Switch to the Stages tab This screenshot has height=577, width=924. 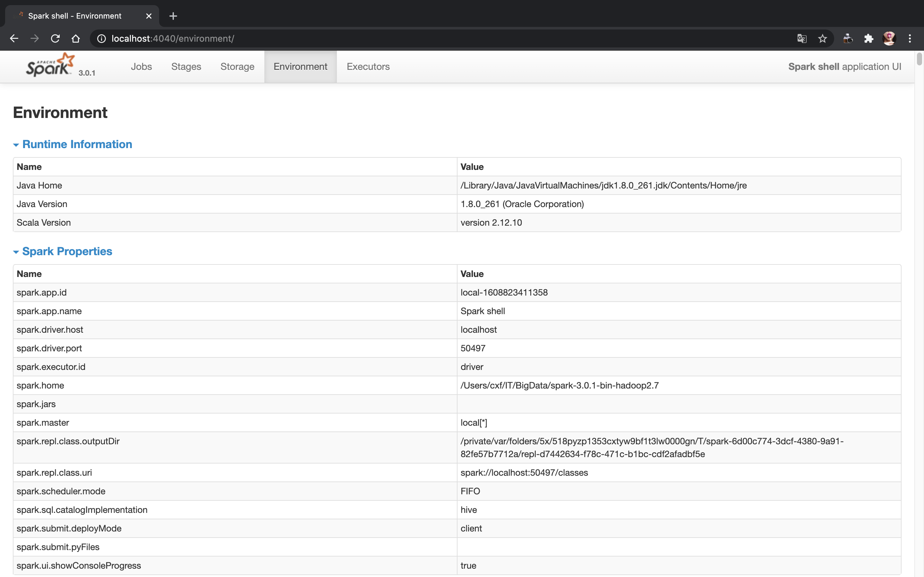point(186,67)
